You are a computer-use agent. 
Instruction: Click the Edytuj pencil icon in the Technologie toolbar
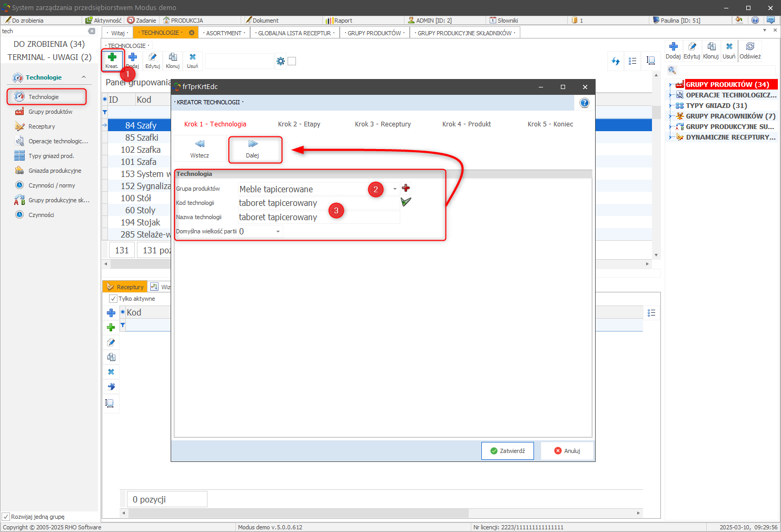[152, 57]
